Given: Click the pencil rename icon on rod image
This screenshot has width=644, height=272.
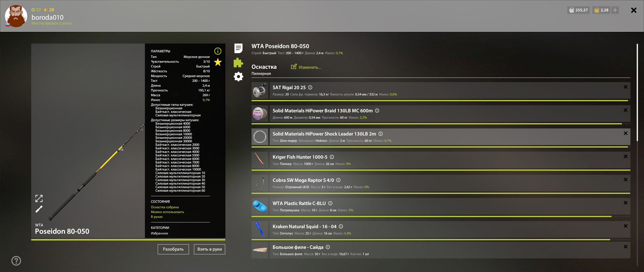Looking at the screenshot, I should pyautogui.click(x=39, y=209).
